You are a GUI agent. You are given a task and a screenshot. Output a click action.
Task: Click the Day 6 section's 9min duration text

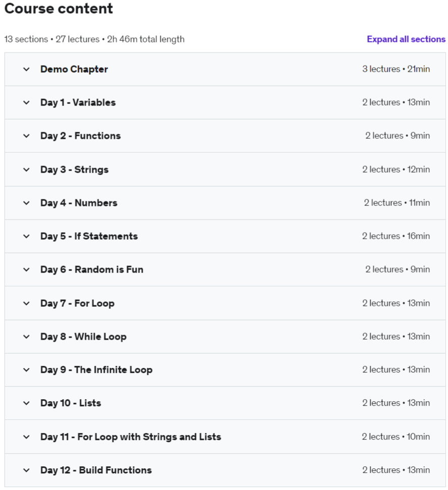pos(420,269)
